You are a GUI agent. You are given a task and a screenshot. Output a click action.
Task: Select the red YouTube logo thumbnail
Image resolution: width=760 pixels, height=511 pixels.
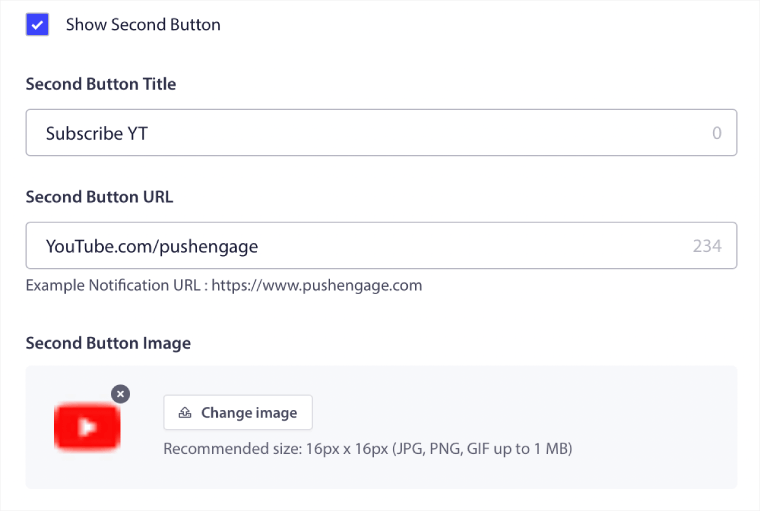coord(87,427)
